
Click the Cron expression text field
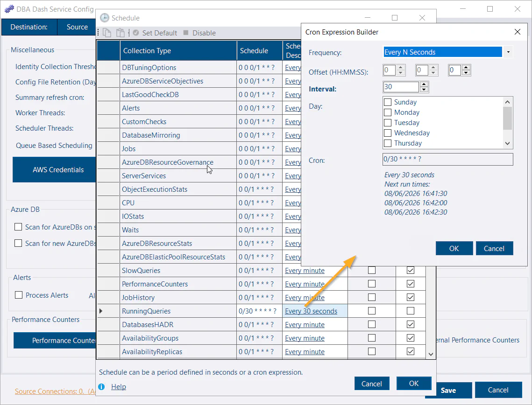447,159
